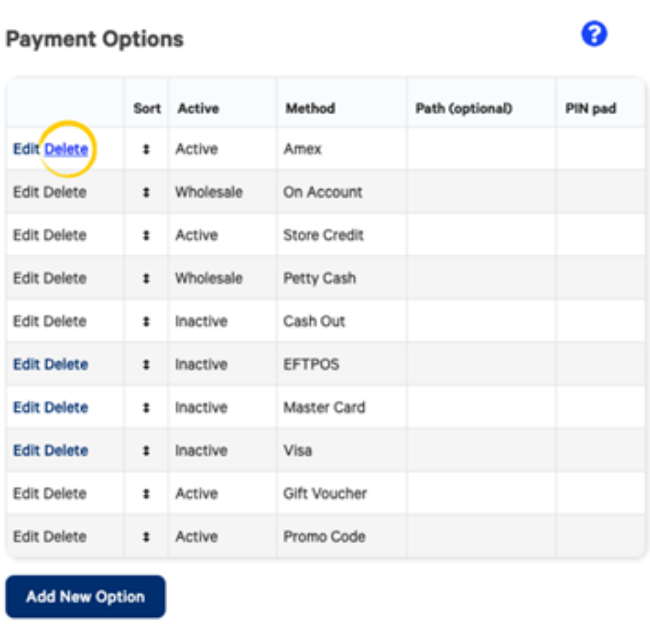
Task: Click the sort handle for Promo Code row
Action: coord(146,536)
